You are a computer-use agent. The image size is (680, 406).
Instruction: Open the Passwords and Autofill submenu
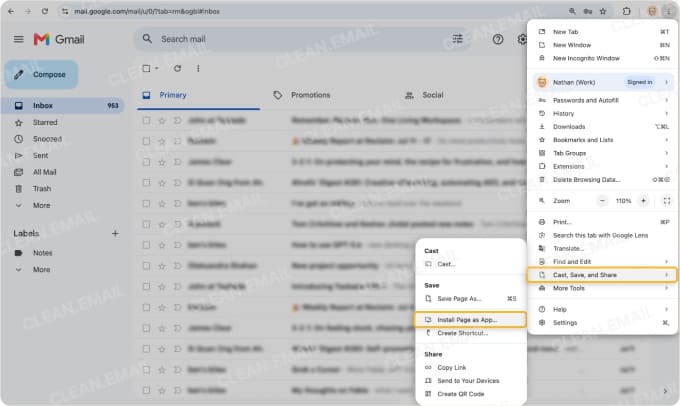603,100
